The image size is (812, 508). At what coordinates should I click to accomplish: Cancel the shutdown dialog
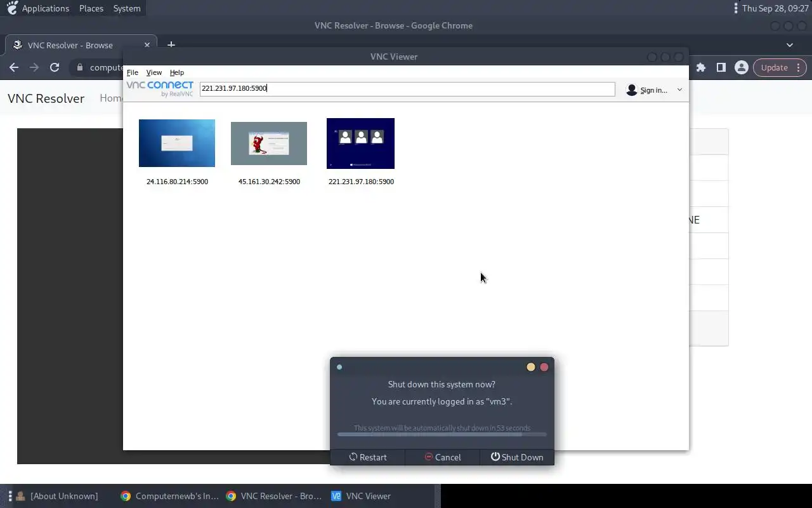pos(442,457)
